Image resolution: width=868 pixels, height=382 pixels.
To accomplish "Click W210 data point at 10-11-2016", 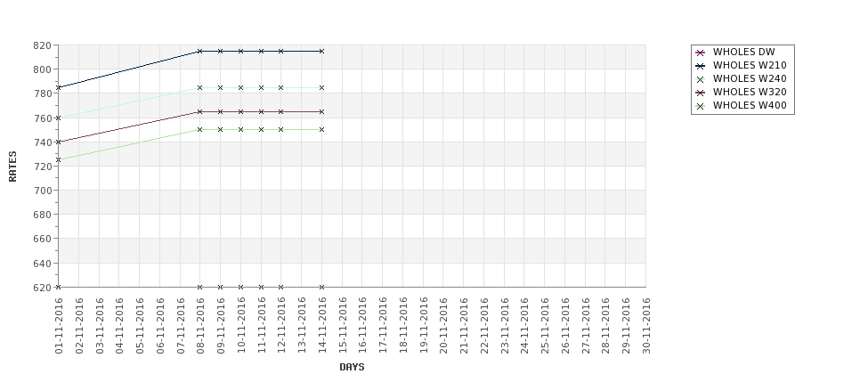I will pyautogui.click(x=240, y=51).
